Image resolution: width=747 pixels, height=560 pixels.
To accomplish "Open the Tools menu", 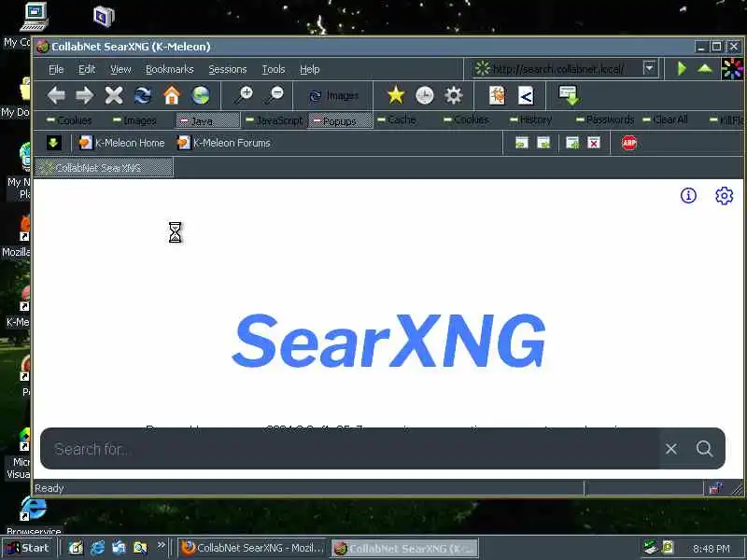I will 274,69.
